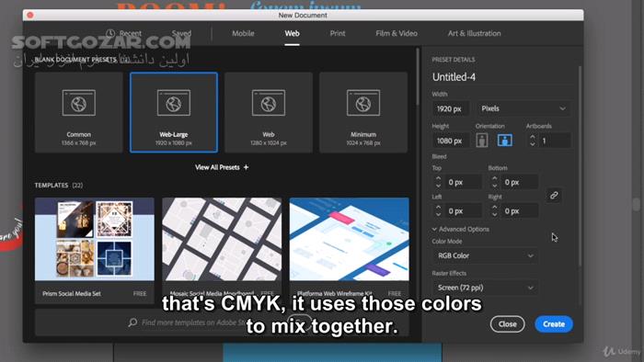
Task: Select the Common 1366 x 768 preset
Action: click(78, 112)
